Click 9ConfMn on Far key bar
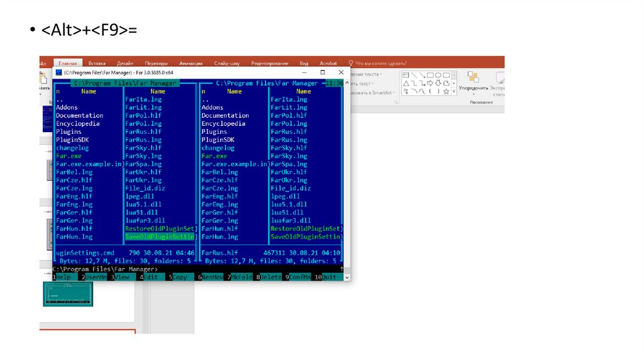The width and height of the screenshot is (644, 361). click(x=298, y=277)
